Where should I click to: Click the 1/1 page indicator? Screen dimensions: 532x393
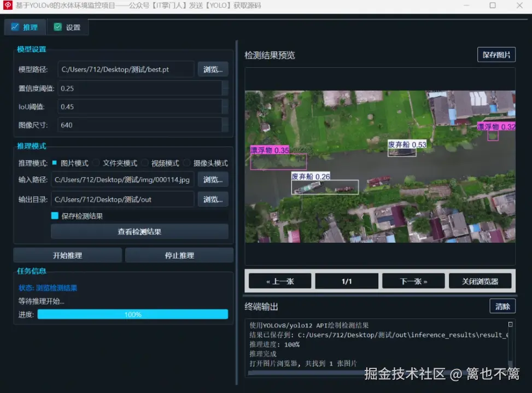pyautogui.click(x=347, y=281)
